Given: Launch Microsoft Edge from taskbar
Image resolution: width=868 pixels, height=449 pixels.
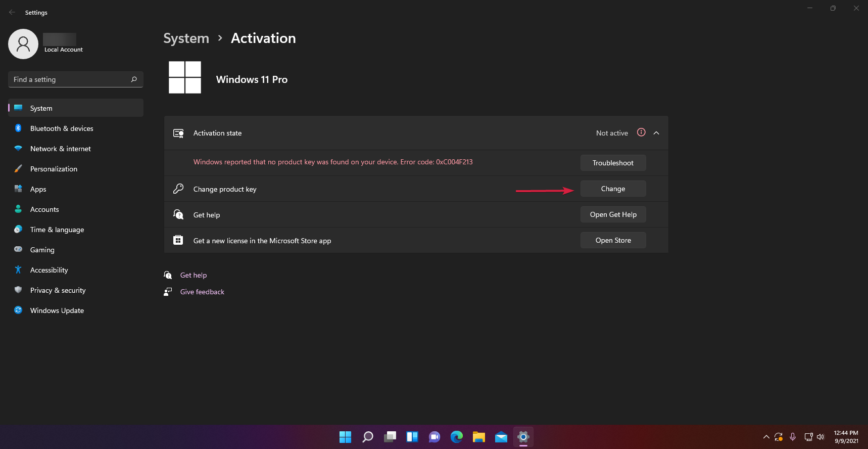Looking at the screenshot, I should tap(457, 437).
